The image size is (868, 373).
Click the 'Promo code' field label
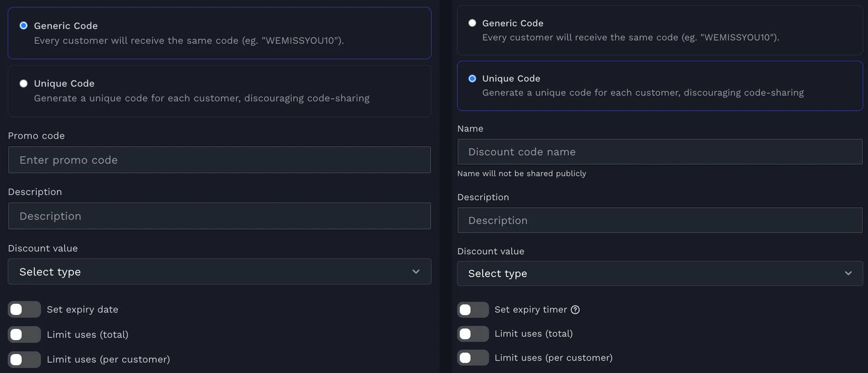click(x=36, y=136)
